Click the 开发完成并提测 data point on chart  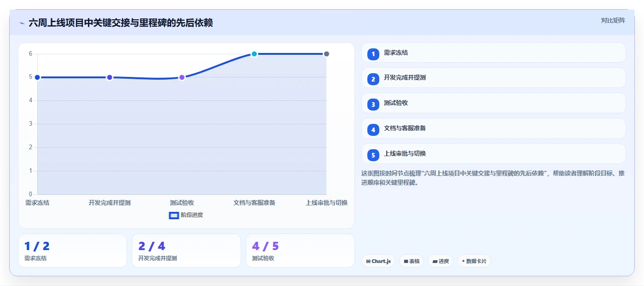[110, 77]
